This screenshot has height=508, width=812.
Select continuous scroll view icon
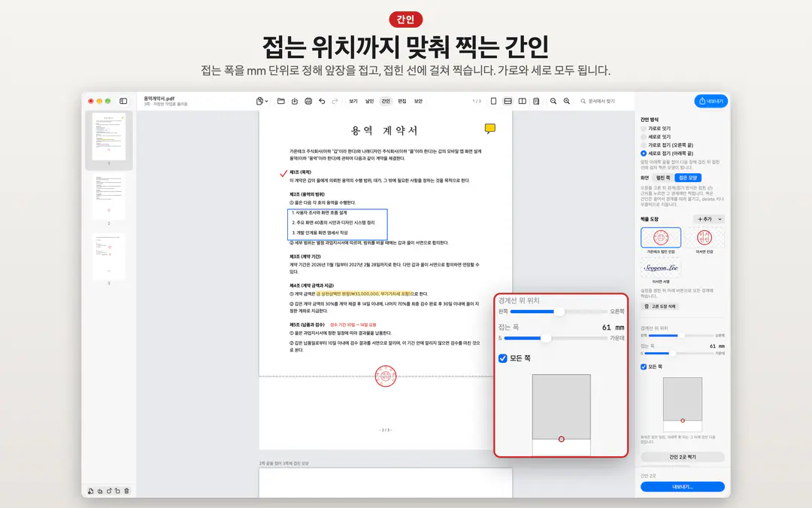click(508, 101)
